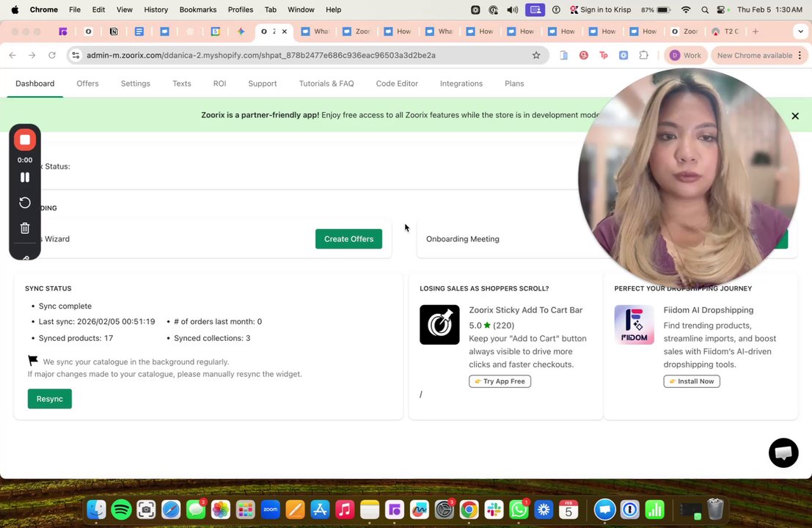Open the volume control in menu bar
Viewport: 812px width, 528px height.
(x=513, y=10)
